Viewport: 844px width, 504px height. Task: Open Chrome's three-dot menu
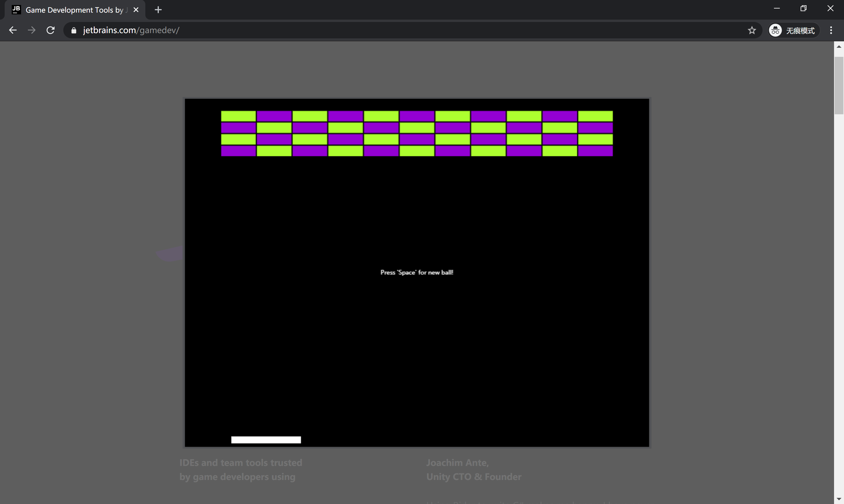pos(831,30)
